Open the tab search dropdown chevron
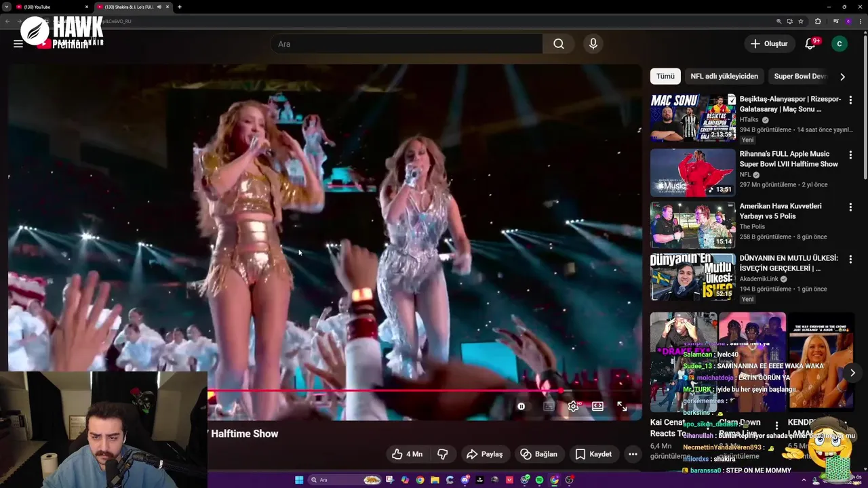 [x=5, y=7]
